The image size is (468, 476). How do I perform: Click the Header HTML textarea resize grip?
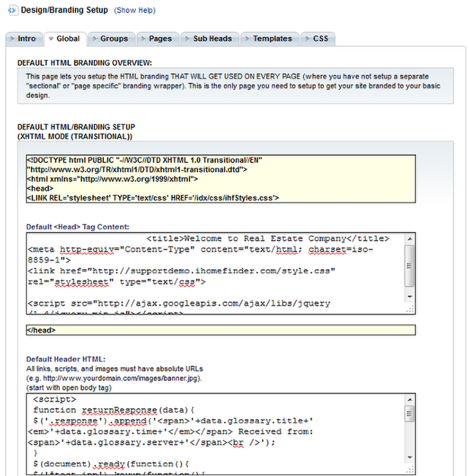pos(410,470)
